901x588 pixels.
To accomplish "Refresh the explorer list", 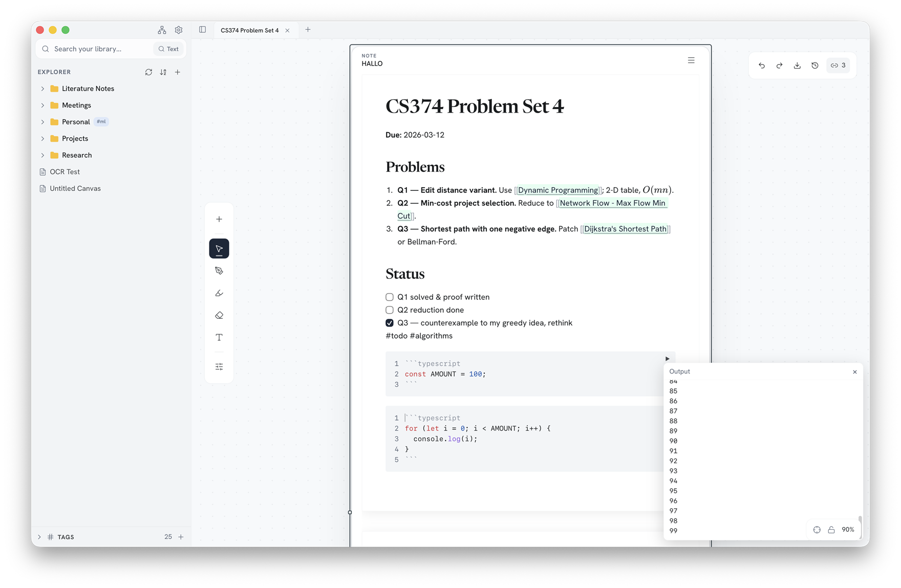I will click(148, 72).
